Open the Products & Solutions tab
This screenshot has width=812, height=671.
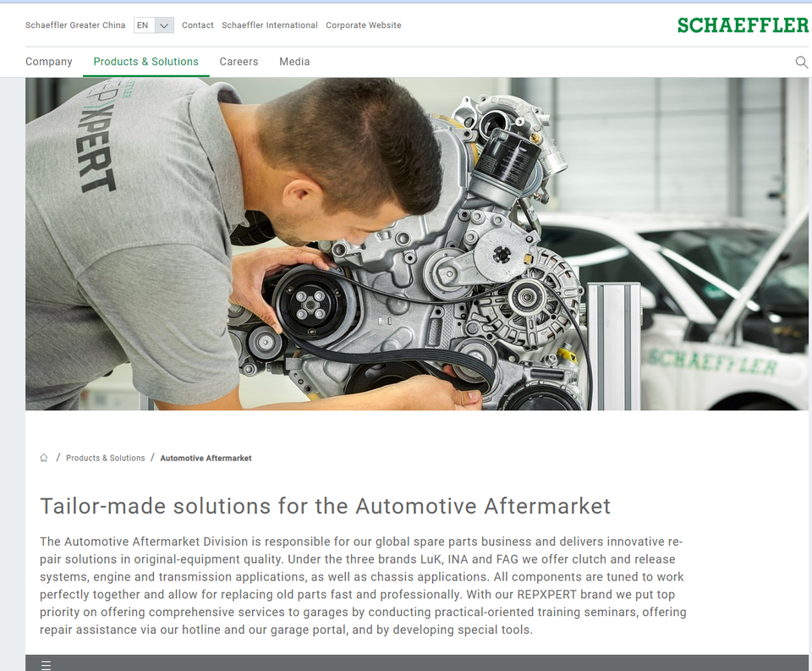(146, 62)
